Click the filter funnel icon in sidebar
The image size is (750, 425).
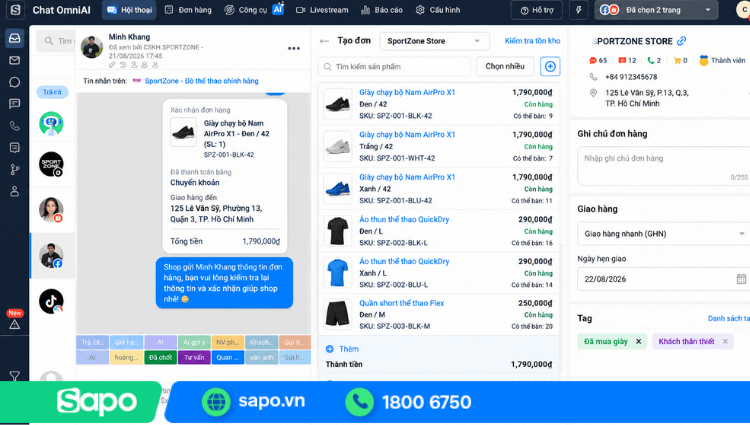coord(14,376)
